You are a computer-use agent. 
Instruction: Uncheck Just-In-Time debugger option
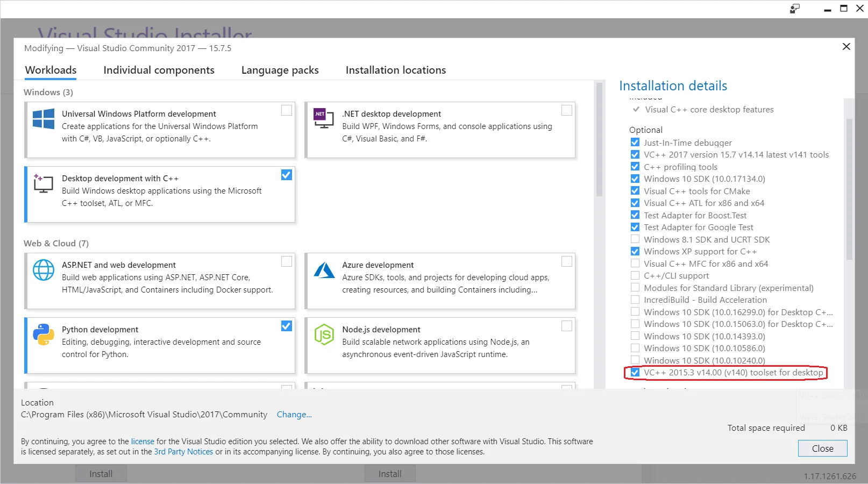click(x=635, y=143)
